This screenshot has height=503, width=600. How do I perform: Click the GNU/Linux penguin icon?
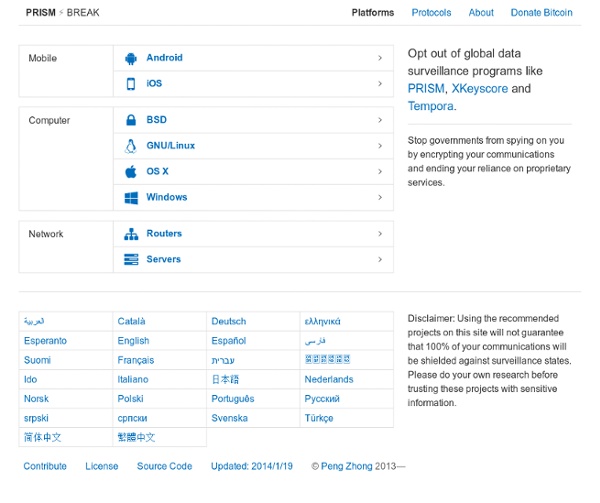131,146
